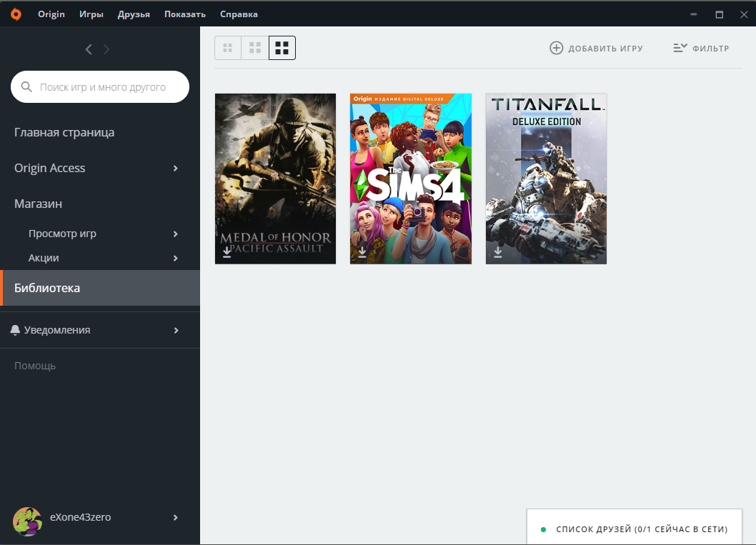
Task: Switch to small tile view
Action: [227, 48]
